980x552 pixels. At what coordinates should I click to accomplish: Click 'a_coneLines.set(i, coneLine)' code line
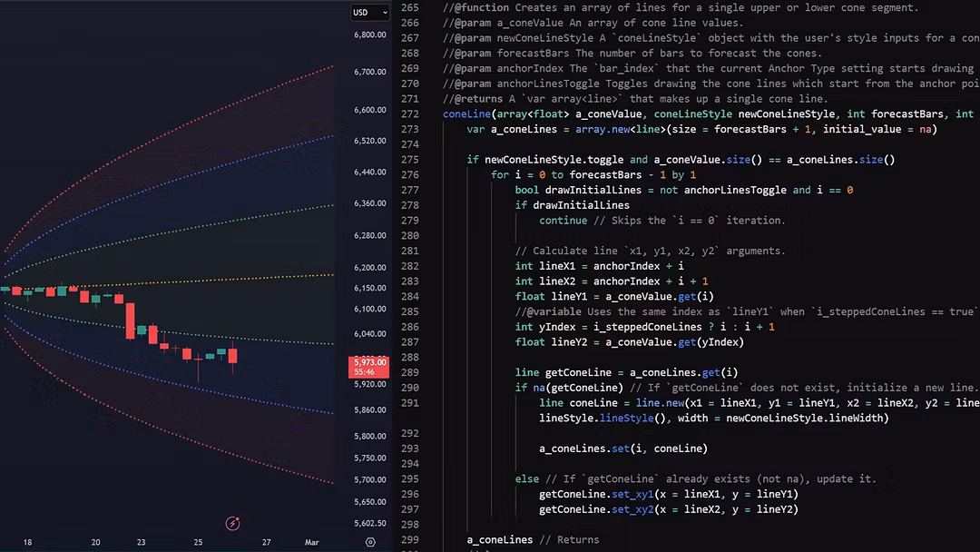point(622,448)
